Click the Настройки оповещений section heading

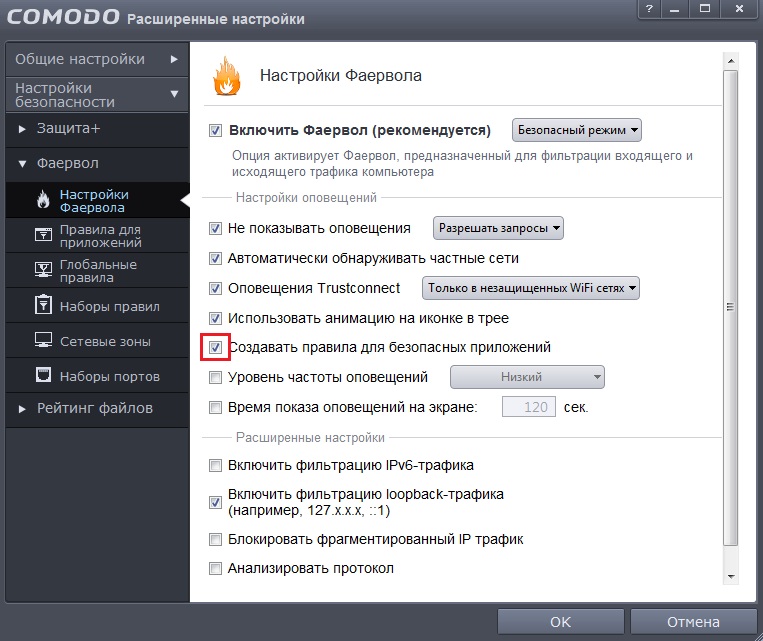[x=306, y=198]
